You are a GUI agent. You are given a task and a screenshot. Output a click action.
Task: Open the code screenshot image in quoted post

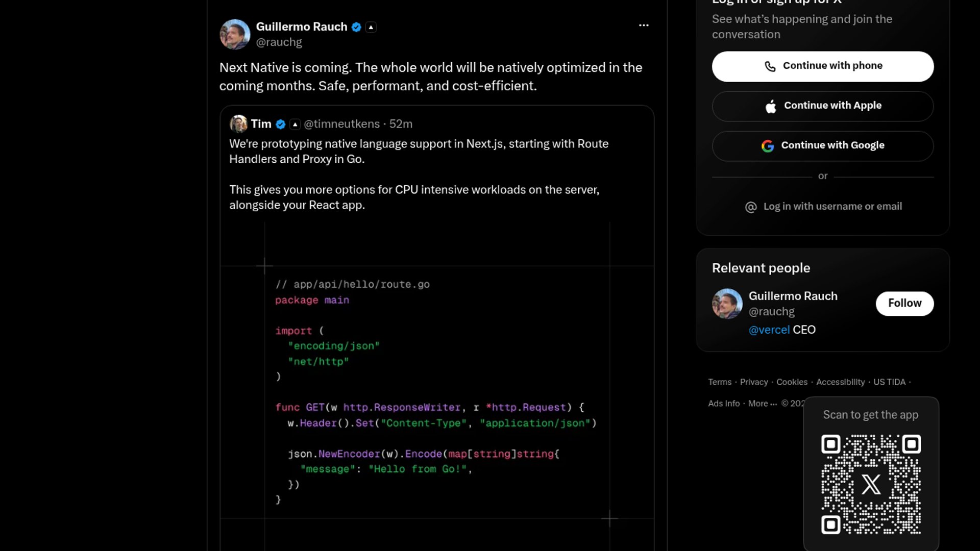click(x=437, y=386)
